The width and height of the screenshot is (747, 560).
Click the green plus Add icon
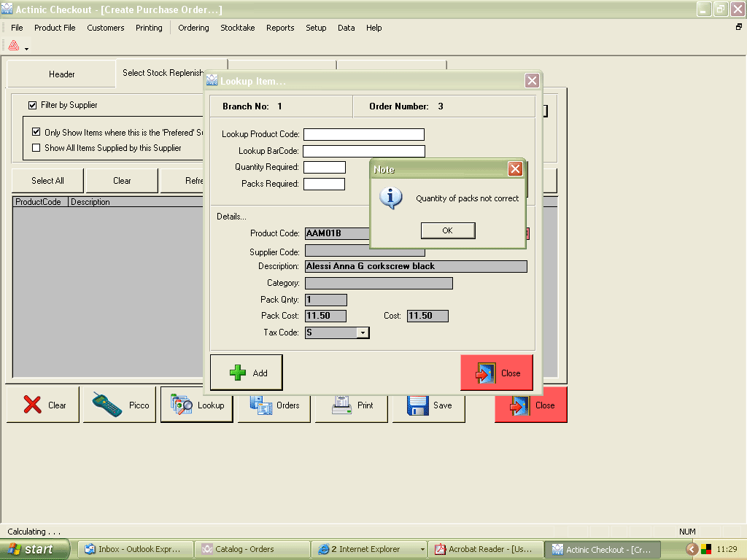[238, 373]
